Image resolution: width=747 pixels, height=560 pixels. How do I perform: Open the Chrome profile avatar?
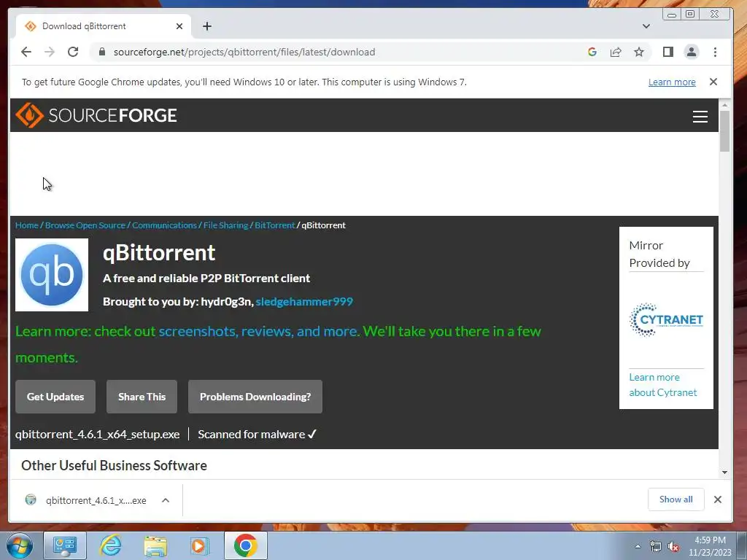(692, 52)
